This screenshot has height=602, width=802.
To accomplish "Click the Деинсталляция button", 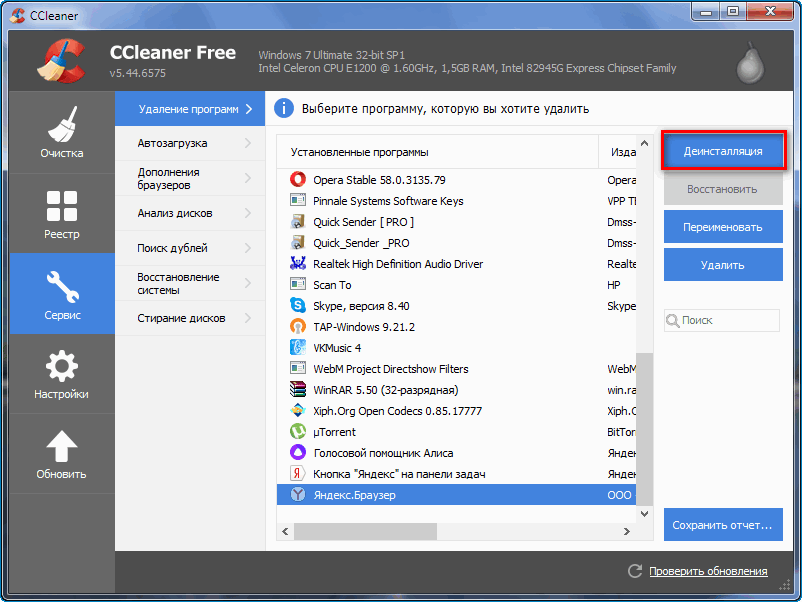I will (723, 151).
